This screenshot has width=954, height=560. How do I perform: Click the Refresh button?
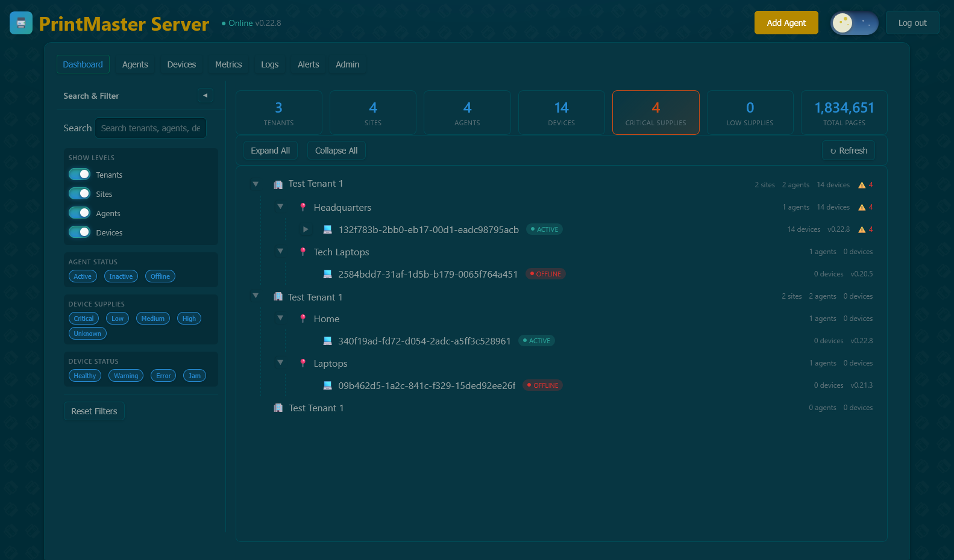(x=849, y=151)
